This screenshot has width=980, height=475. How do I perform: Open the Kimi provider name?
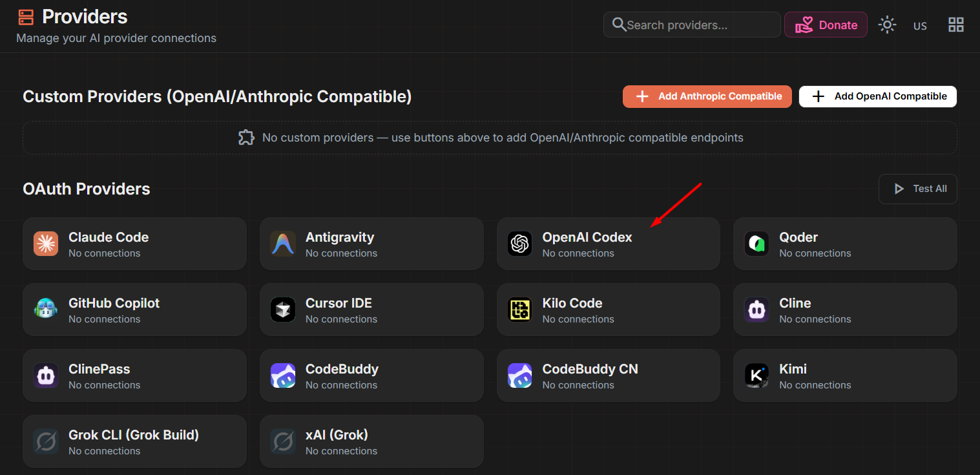click(x=793, y=369)
